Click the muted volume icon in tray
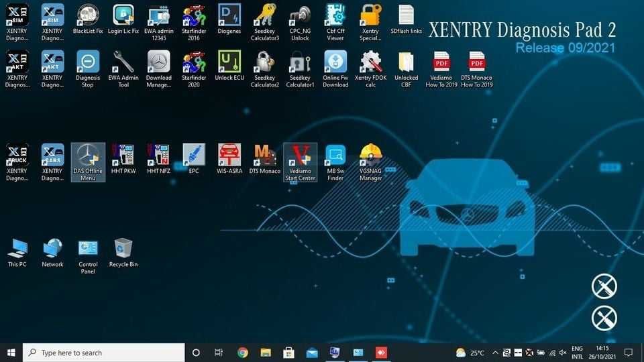This screenshot has height=362, width=644. [563, 353]
